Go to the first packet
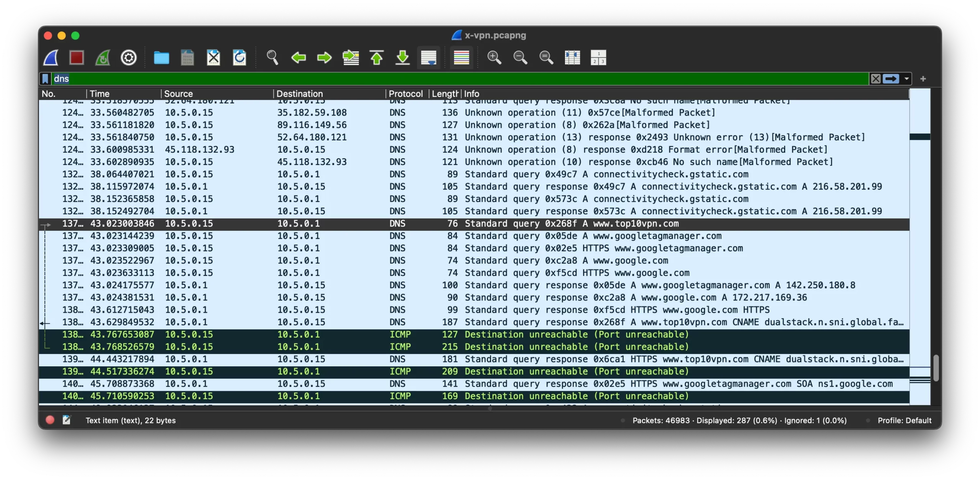 376,57
